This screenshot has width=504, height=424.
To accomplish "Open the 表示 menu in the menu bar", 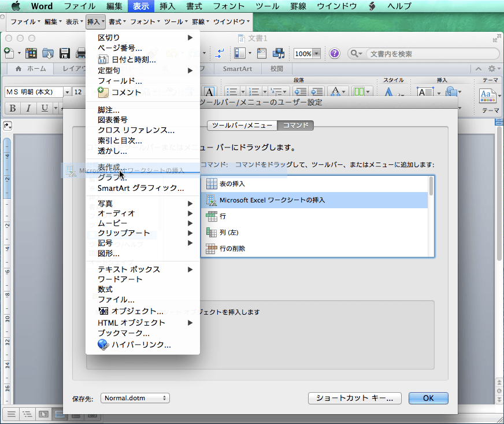I will 141,6.
